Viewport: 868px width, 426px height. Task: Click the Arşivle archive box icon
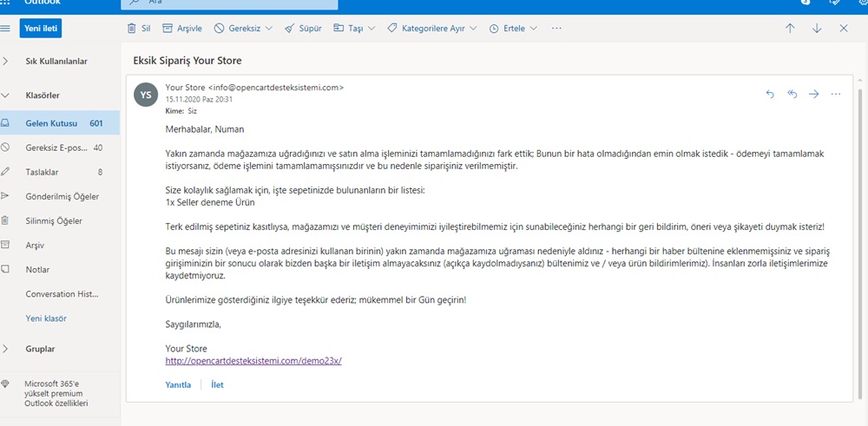(x=168, y=29)
